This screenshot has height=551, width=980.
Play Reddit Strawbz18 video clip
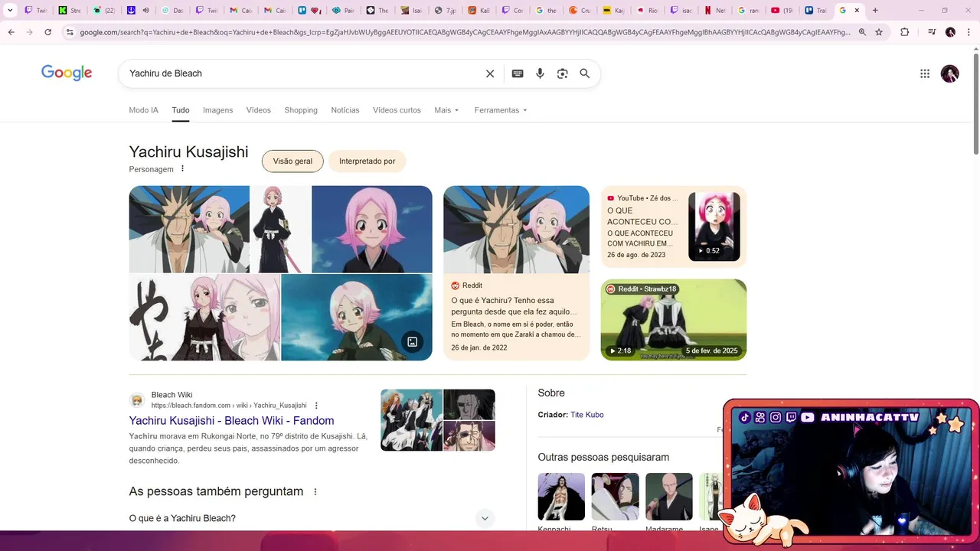pos(674,319)
